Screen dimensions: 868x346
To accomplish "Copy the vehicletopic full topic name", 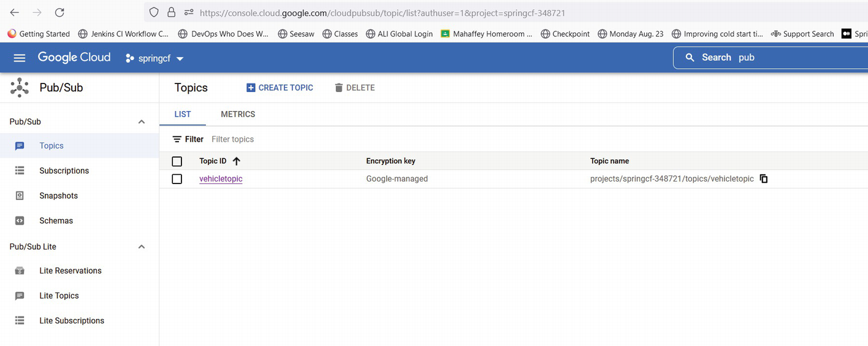I will 764,179.
